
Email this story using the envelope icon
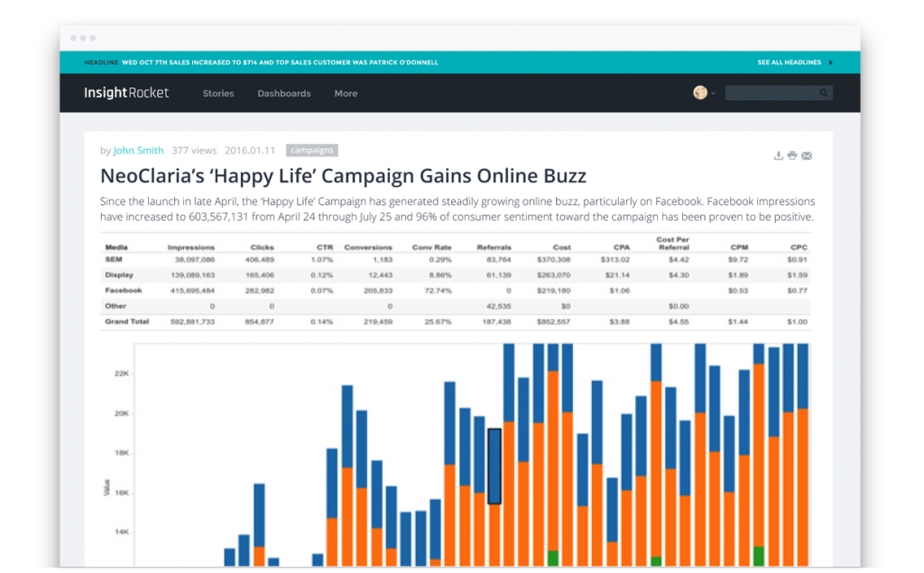pyautogui.click(x=807, y=155)
